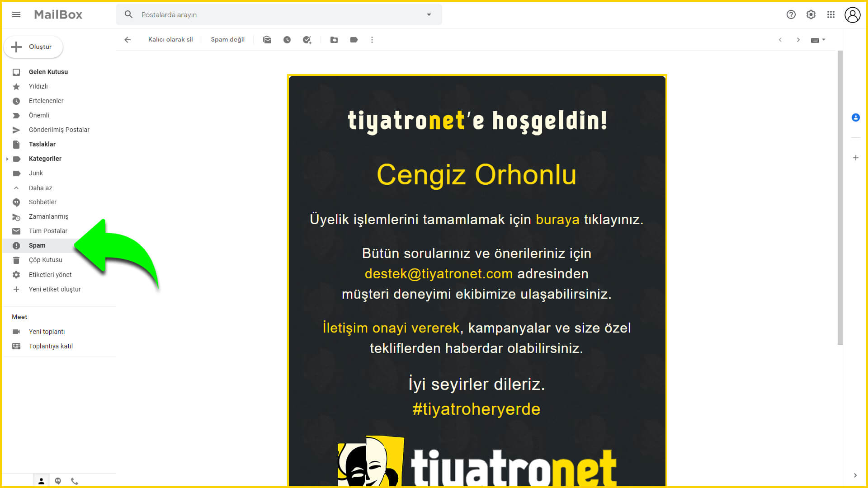868x488 pixels.
Task: Click the Yıldızlı star icon
Action: click(16, 87)
